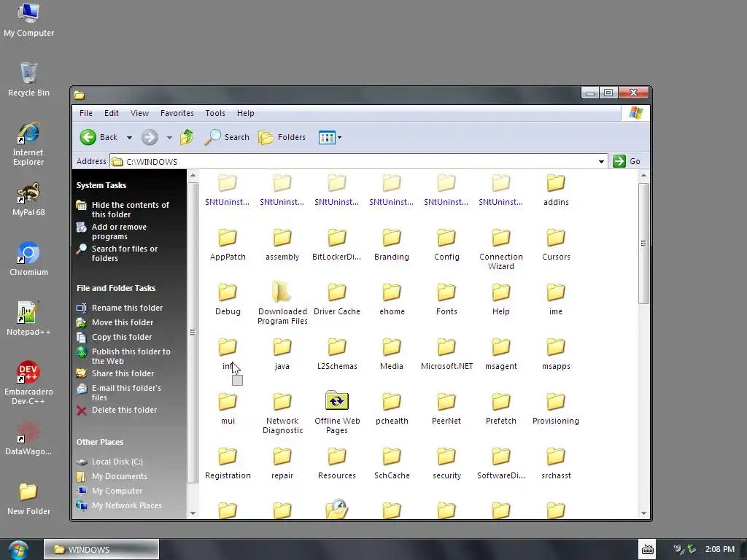Image resolution: width=747 pixels, height=560 pixels.
Task: Select the Notepad++ desktop shortcut
Action: (28, 318)
